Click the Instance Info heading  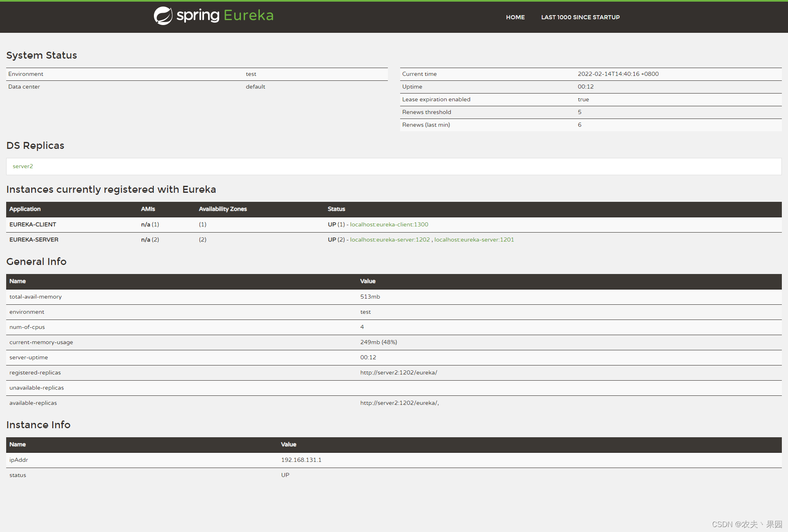pos(38,425)
